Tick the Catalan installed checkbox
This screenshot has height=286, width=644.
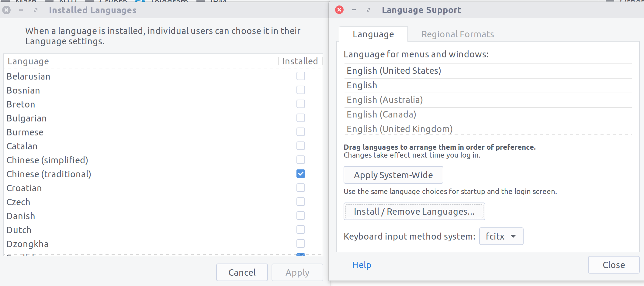tap(300, 146)
